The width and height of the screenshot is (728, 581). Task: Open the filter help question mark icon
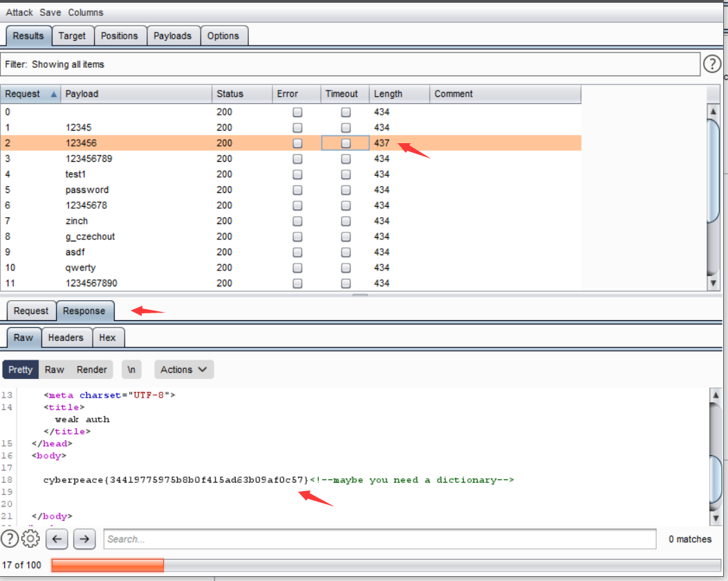(x=712, y=64)
